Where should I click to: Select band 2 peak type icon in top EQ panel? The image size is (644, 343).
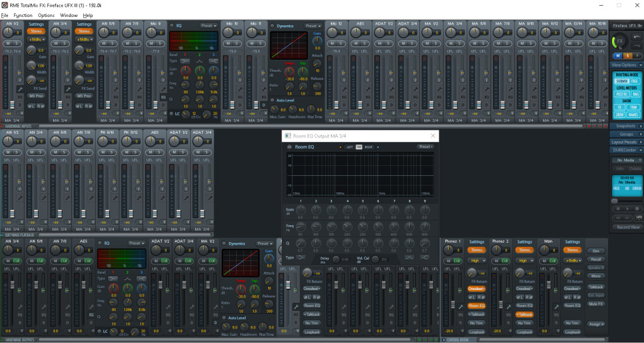point(200,61)
